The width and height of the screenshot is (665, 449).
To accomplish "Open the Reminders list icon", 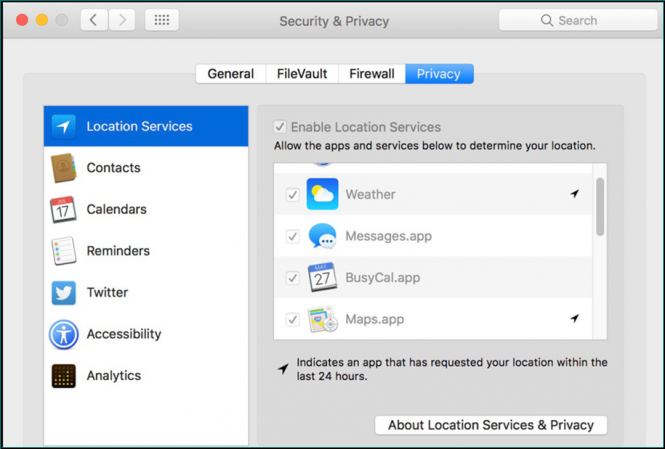I will pos(64,251).
